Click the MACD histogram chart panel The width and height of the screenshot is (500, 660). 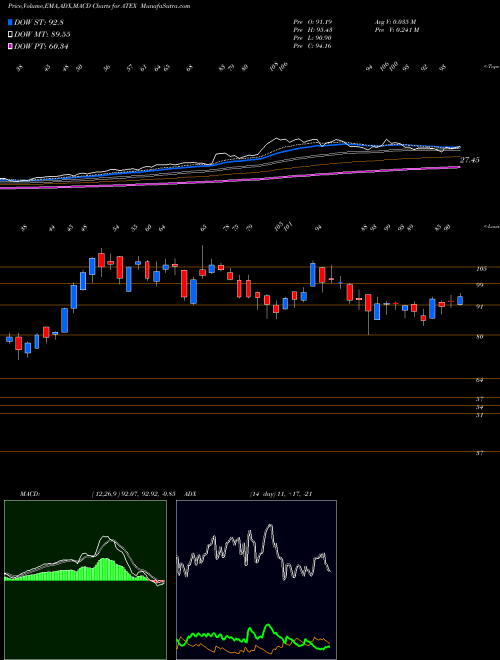coord(85,580)
